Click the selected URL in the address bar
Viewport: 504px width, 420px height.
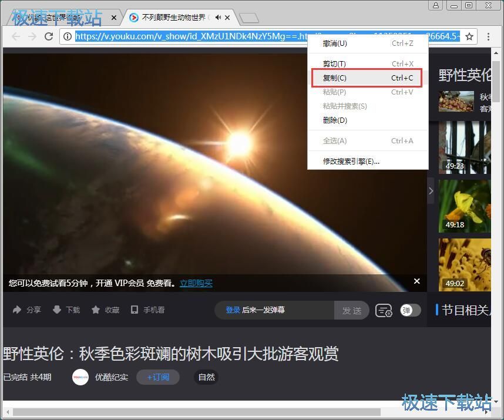(191, 36)
